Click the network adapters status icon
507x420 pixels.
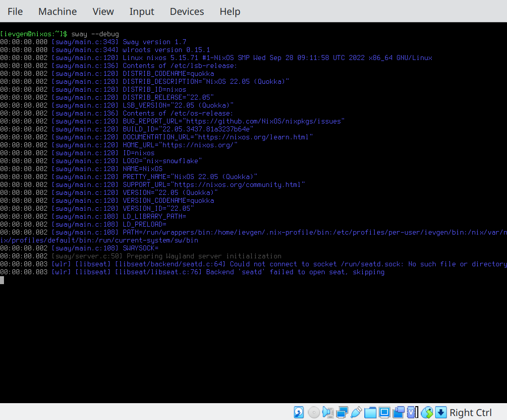(x=342, y=412)
